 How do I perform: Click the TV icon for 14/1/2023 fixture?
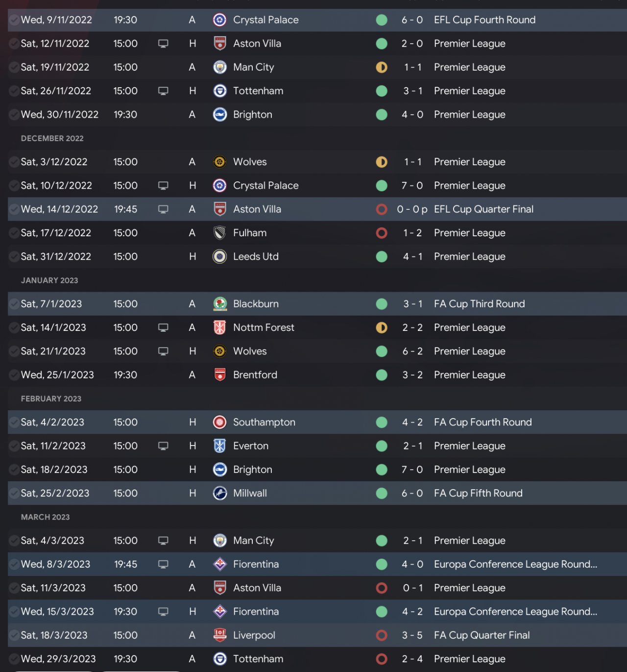point(163,327)
